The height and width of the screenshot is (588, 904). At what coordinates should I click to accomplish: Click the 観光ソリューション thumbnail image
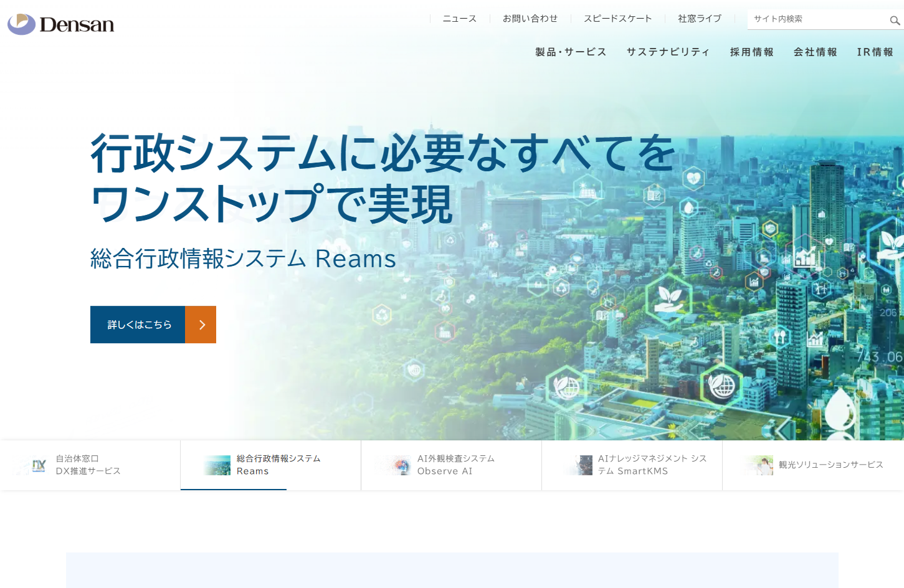pos(761,465)
